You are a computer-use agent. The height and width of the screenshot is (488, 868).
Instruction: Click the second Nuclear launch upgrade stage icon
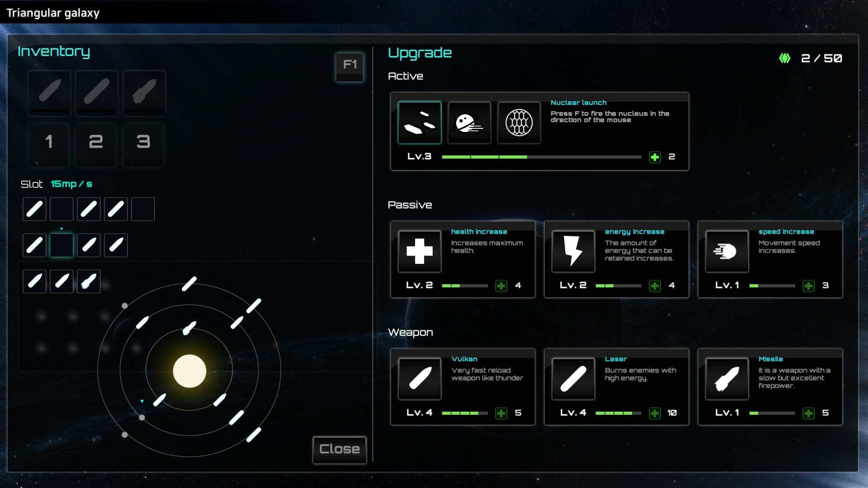(469, 121)
